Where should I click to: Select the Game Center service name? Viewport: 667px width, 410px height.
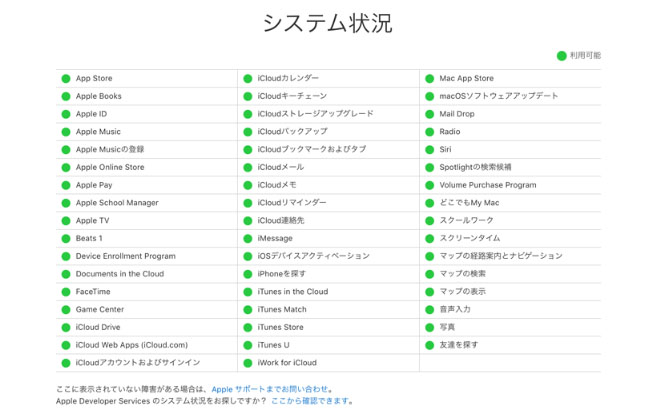click(100, 309)
